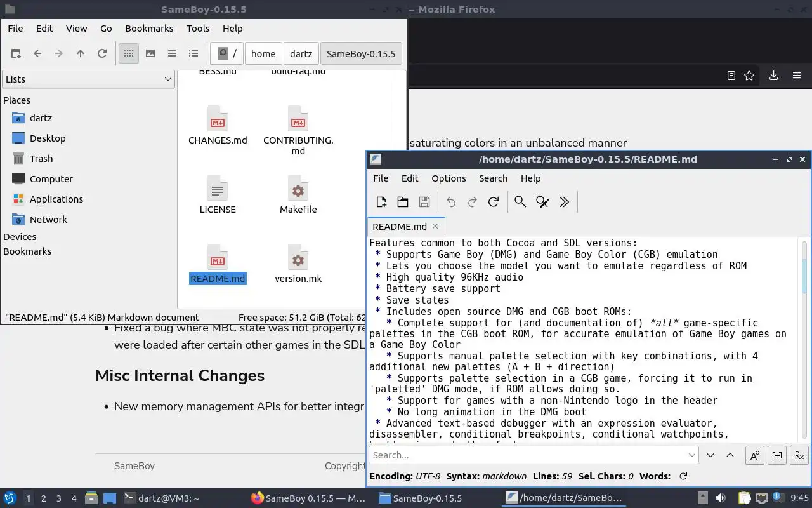Open the editor's Options menu

coord(449,178)
